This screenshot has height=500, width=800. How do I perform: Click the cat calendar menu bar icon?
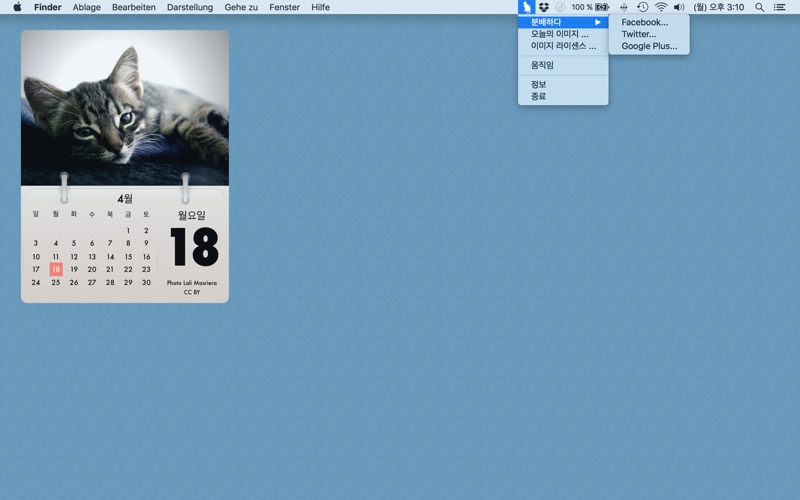coord(526,7)
